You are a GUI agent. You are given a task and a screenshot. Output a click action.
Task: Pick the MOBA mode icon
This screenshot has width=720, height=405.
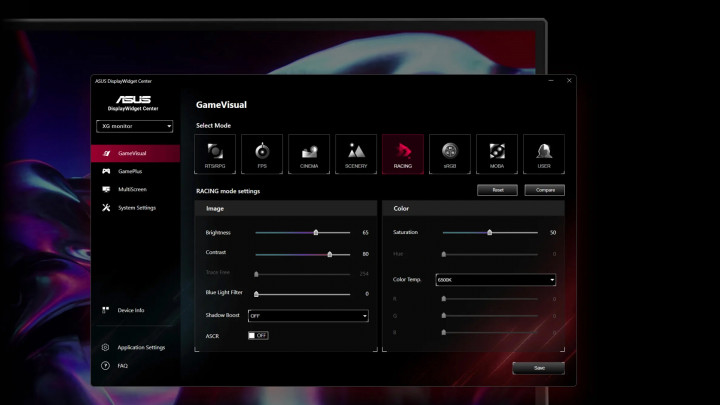[497, 154]
